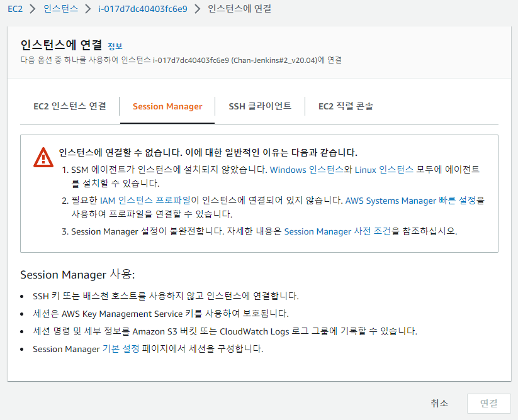Click the red warning triangle icon
The width and height of the screenshot is (518, 420).
pos(43,157)
